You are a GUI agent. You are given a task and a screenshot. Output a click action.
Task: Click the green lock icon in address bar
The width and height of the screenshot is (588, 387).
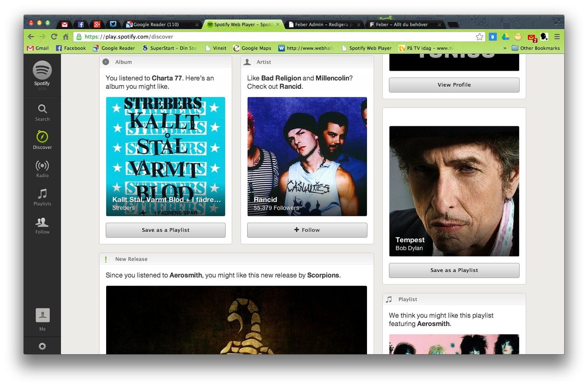point(79,37)
